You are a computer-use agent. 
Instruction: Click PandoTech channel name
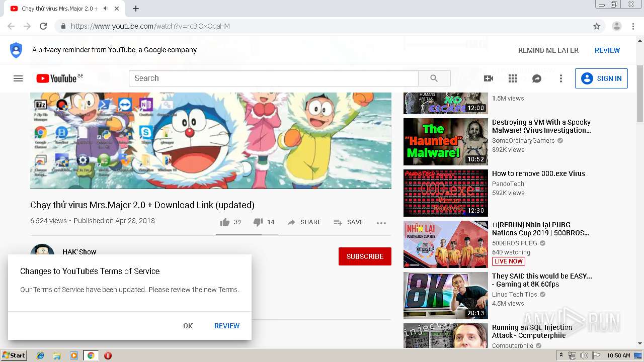pos(508,184)
